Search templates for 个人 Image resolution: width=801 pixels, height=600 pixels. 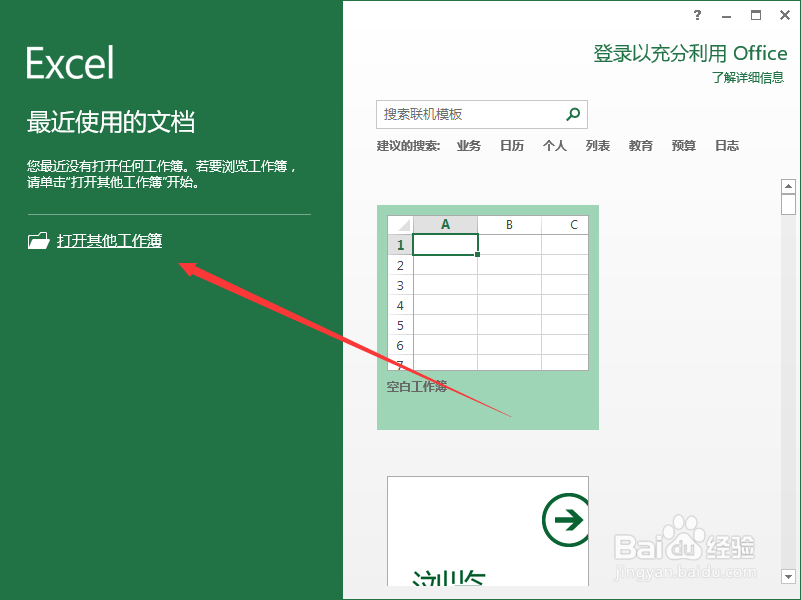[x=554, y=145]
